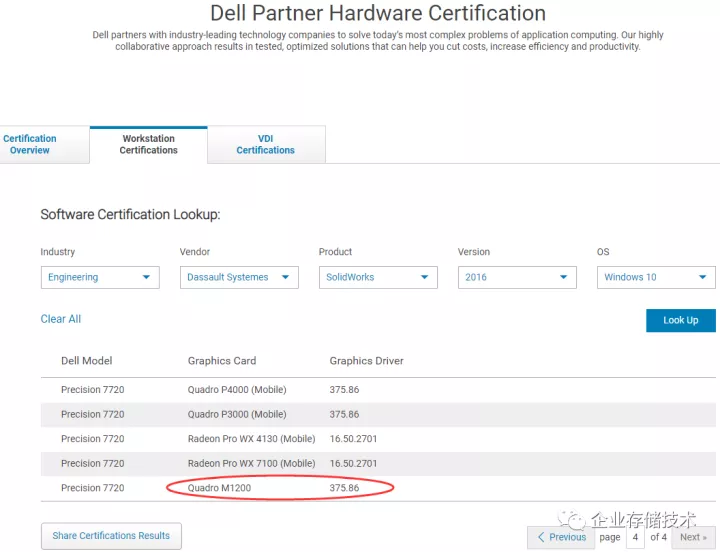Select the Radeon Pro WX 4130 (Mobile) cell
The image size is (720, 552).
tap(252, 439)
